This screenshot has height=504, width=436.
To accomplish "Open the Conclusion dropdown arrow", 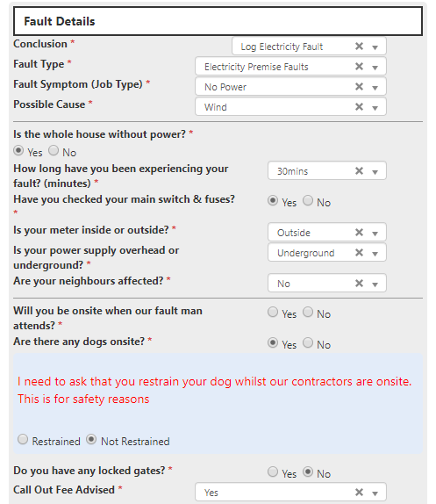I will click(375, 47).
